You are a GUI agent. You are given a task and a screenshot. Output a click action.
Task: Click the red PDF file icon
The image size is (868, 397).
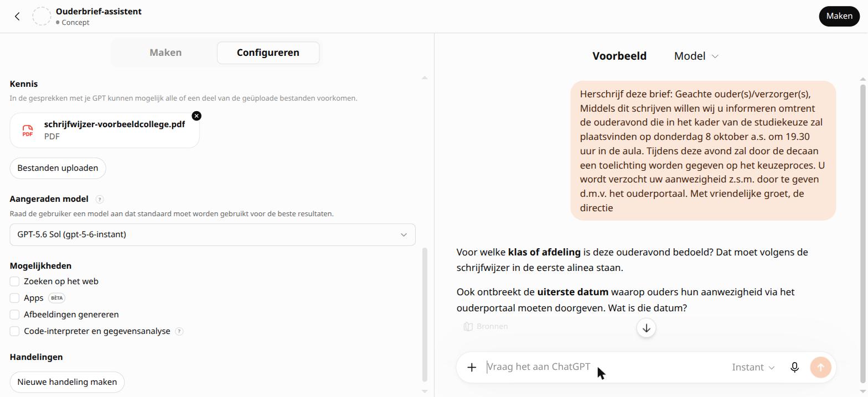click(x=28, y=130)
